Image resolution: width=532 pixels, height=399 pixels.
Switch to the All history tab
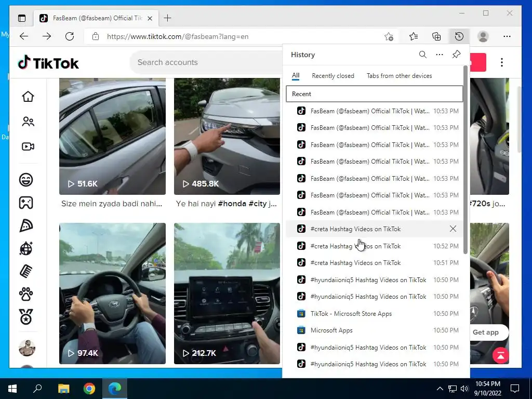coord(296,76)
